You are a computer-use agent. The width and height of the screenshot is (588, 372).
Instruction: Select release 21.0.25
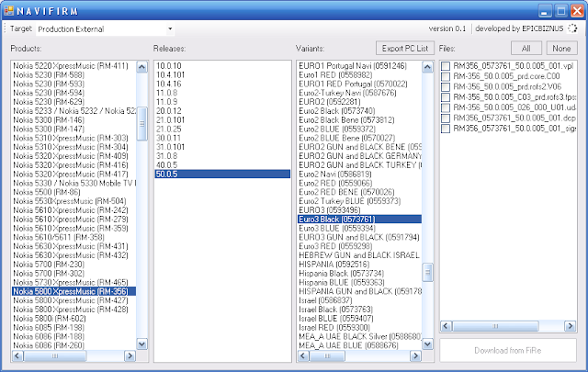[x=169, y=129]
